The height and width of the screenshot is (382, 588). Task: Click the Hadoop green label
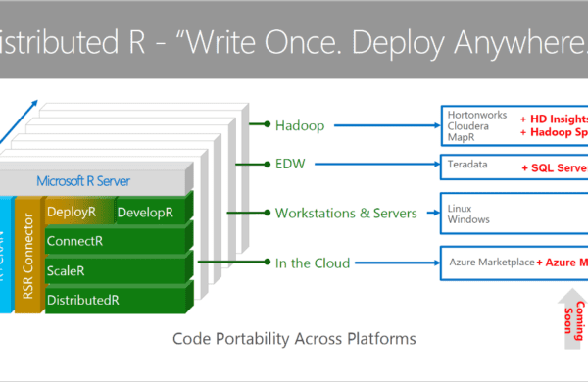[x=300, y=125]
